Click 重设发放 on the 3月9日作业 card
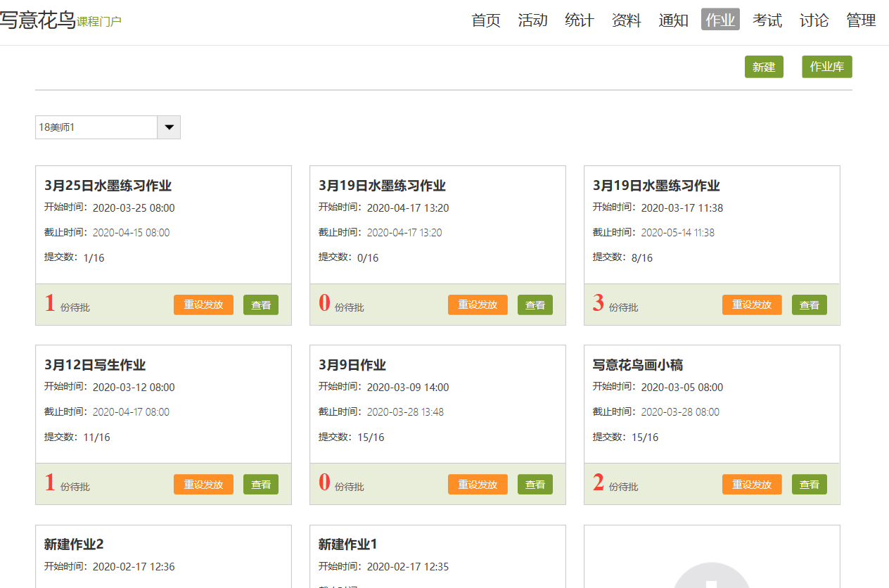This screenshot has height=588, width=889. tap(478, 485)
